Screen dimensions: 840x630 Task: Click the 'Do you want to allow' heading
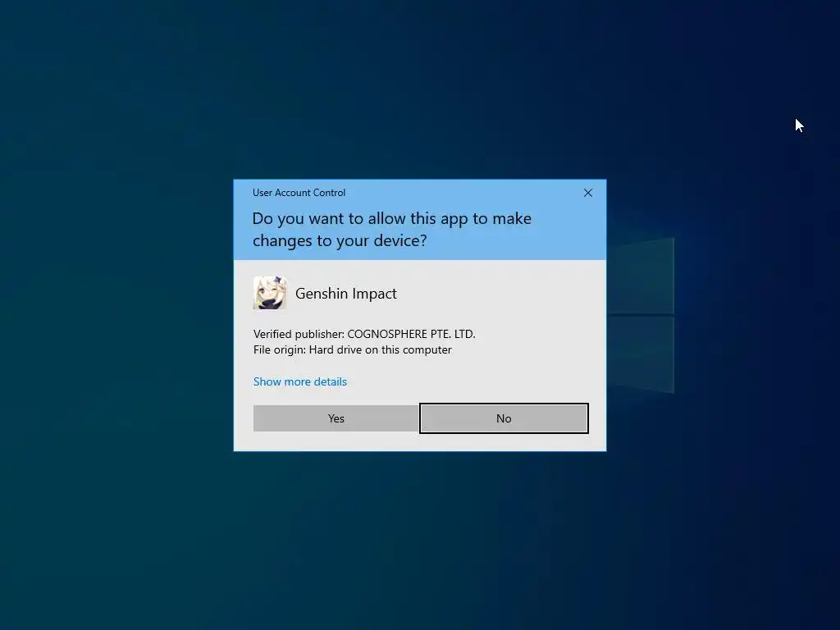click(391, 230)
